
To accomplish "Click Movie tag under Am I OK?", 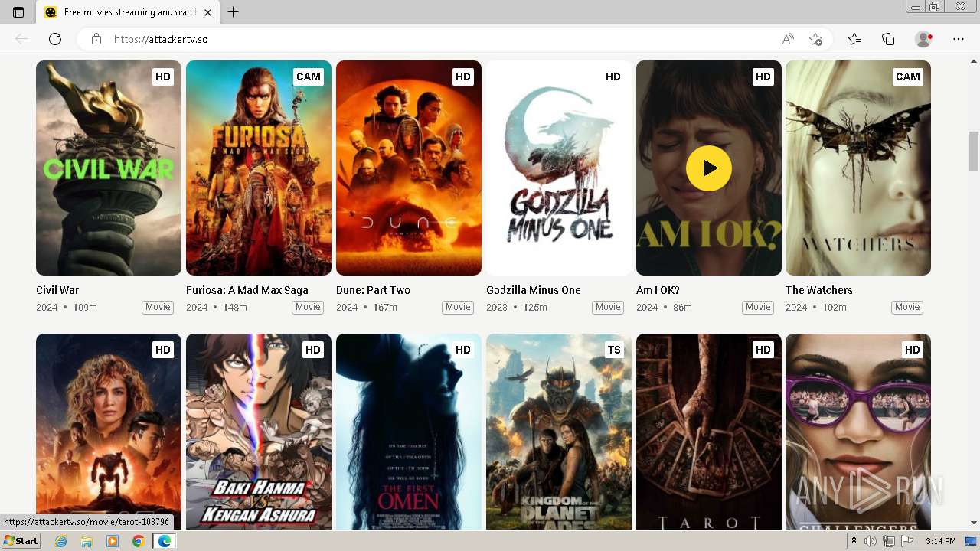I will [x=758, y=307].
